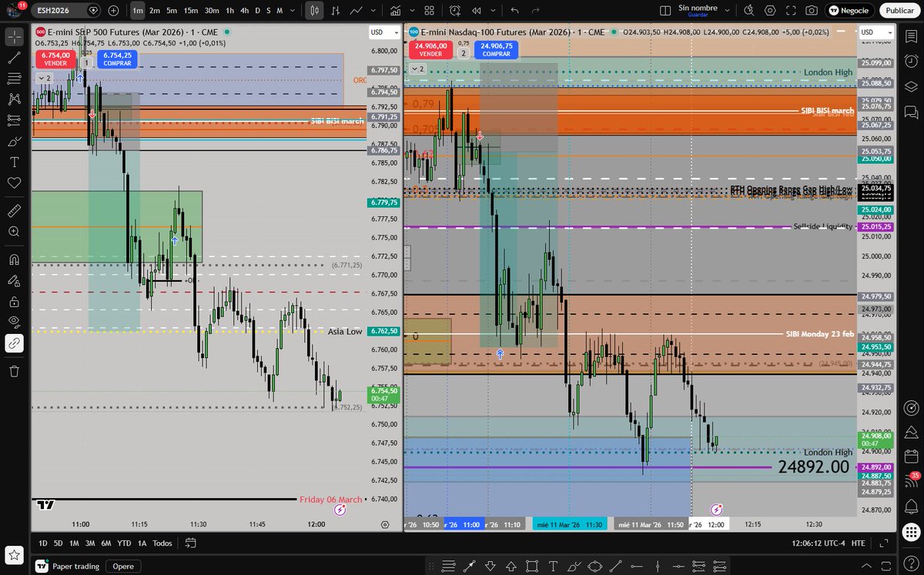Expand the S&P chart indicator legend
The width and height of the screenshot is (924, 575).
(43, 79)
